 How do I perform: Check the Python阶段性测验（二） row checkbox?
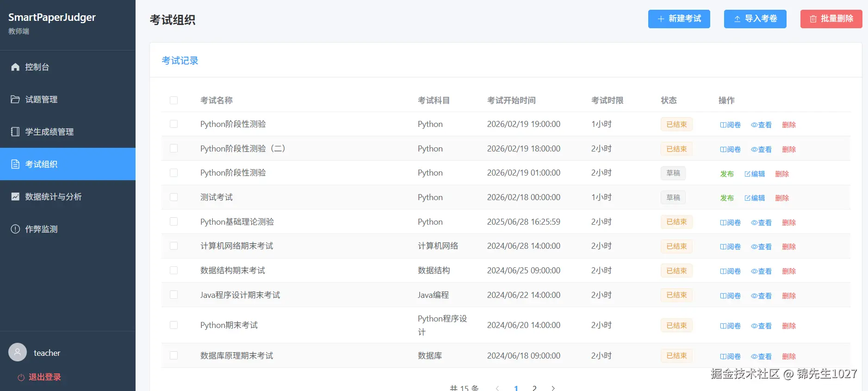point(174,148)
